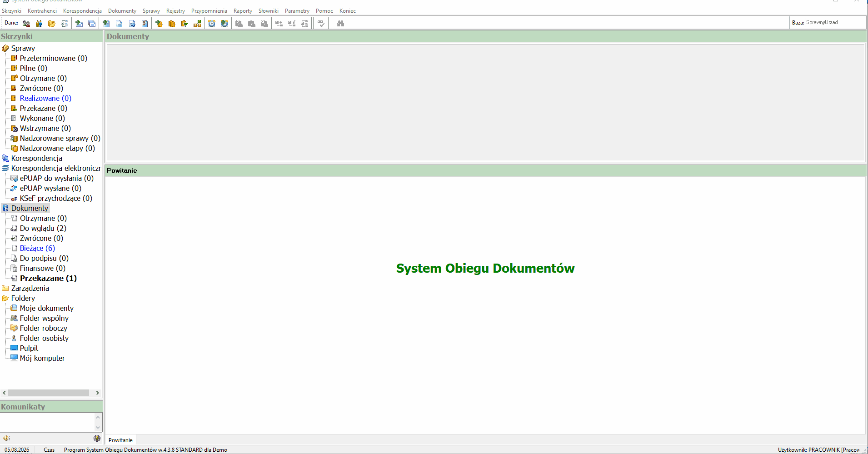Open the Dokumenty menu in menu bar
Screen dimensions: 868x454
pyautogui.click(x=122, y=11)
